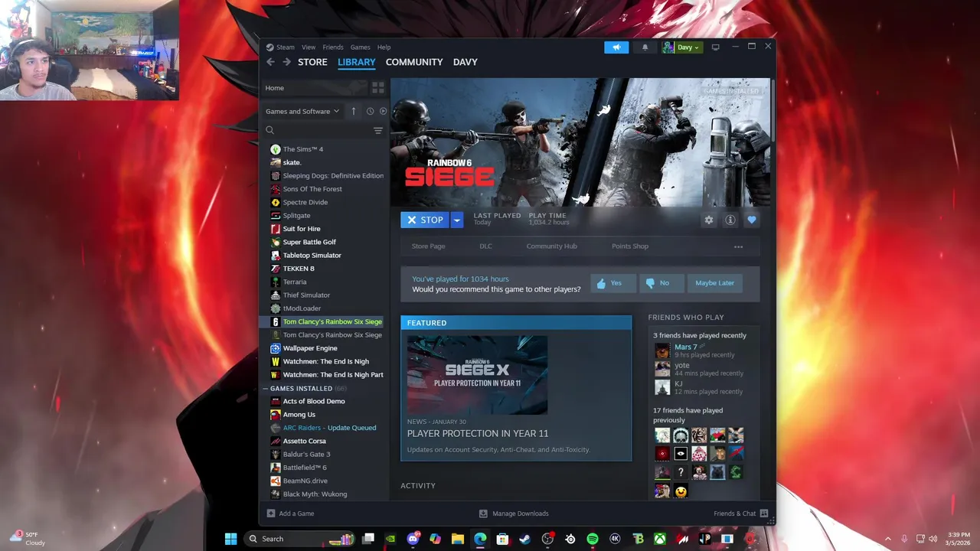Viewport: 980px width, 551px height.
Task: Open the Community Hub link
Action: [x=551, y=246]
